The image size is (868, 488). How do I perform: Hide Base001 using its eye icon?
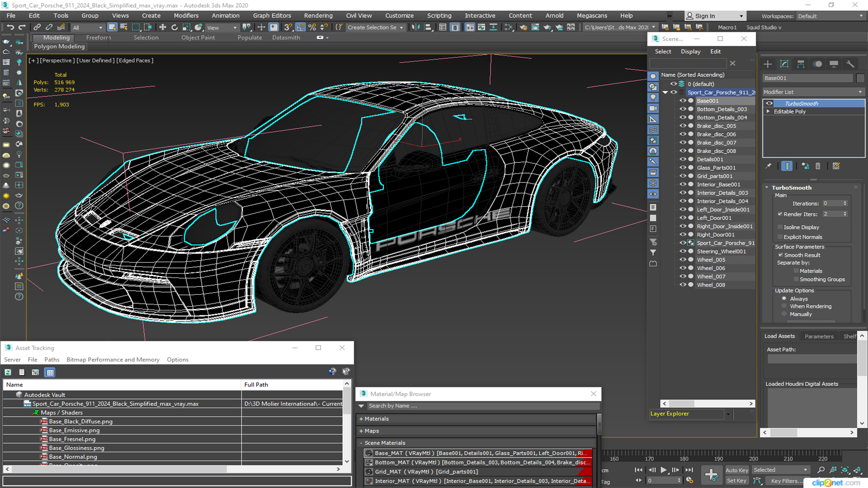click(x=683, y=101)
